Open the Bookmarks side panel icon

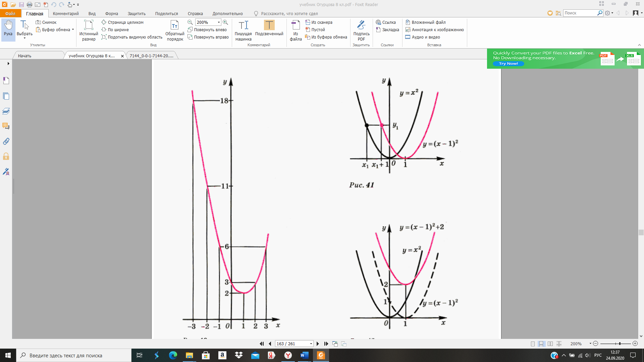(6, 80)
